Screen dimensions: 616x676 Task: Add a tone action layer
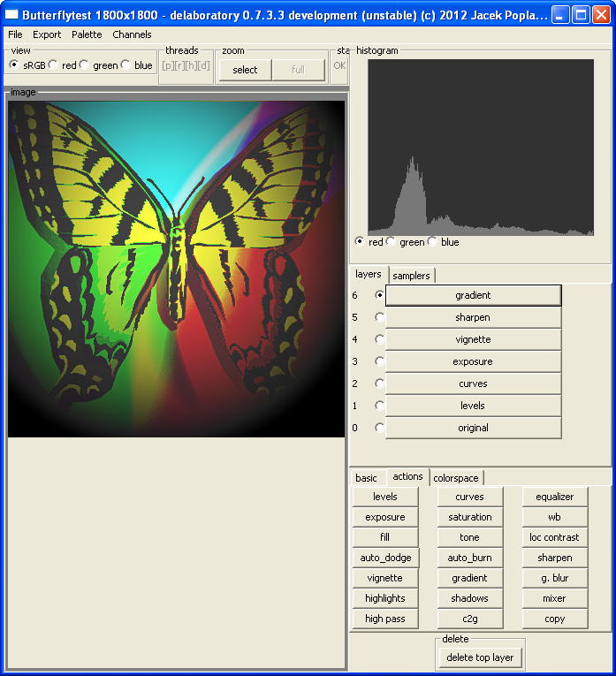click(470, 537)
